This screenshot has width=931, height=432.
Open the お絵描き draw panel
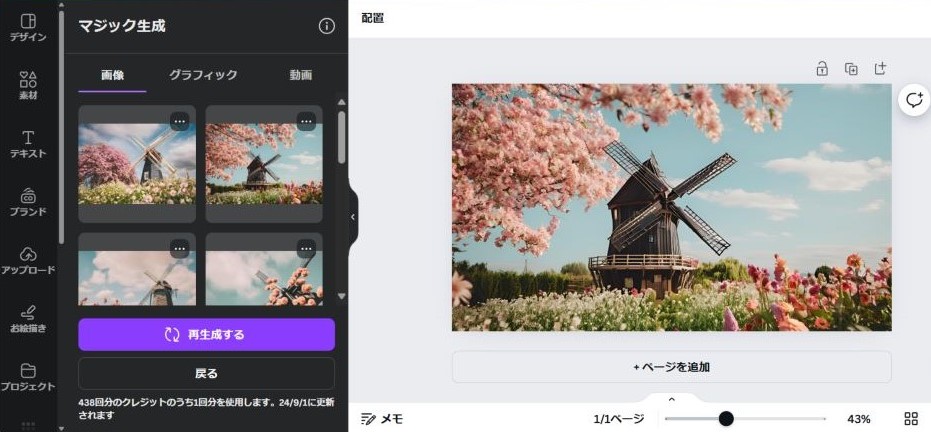(x=28, y=319)
